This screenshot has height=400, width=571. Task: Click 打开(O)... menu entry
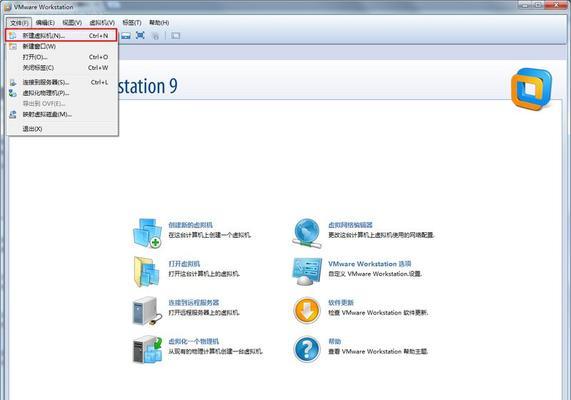(61, 57)
